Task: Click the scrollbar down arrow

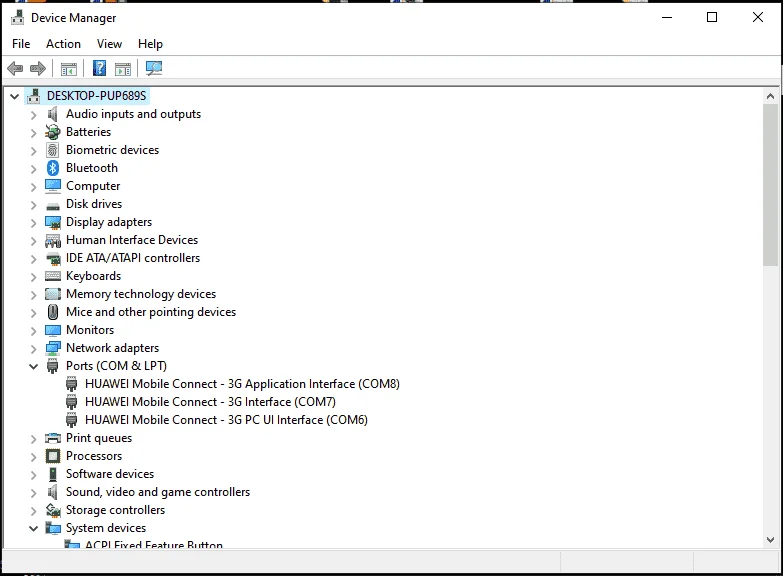Action: click(x=770, y=540)
